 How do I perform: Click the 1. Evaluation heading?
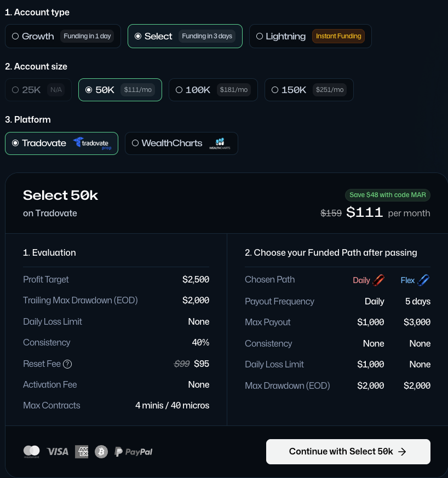click(49, 253)
